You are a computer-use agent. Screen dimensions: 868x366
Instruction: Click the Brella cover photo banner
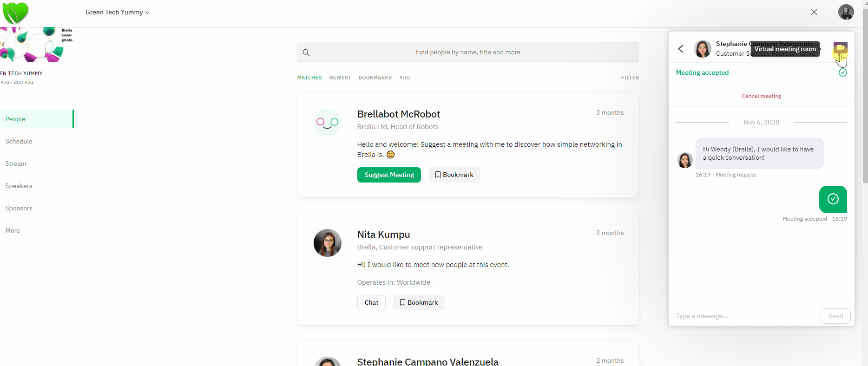coord(37,45)
